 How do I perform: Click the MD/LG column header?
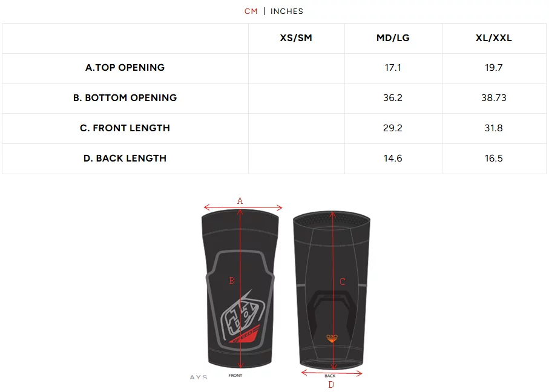(393, 38)
